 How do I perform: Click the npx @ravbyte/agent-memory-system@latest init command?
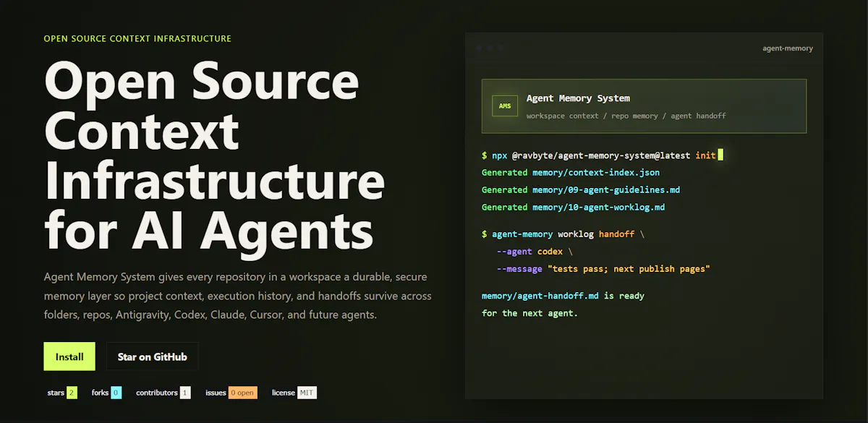click(599, 155)
